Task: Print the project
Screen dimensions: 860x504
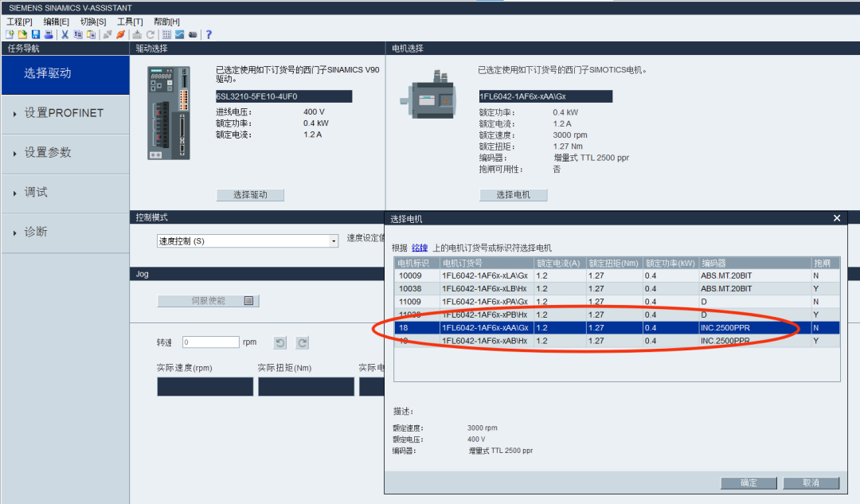Action: point(49,34)
